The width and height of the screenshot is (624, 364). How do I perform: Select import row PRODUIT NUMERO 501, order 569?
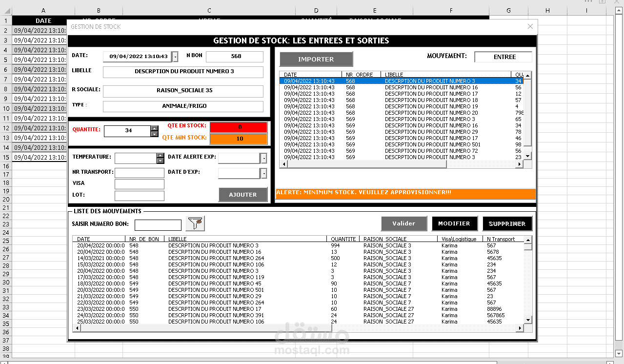(402, 144)
